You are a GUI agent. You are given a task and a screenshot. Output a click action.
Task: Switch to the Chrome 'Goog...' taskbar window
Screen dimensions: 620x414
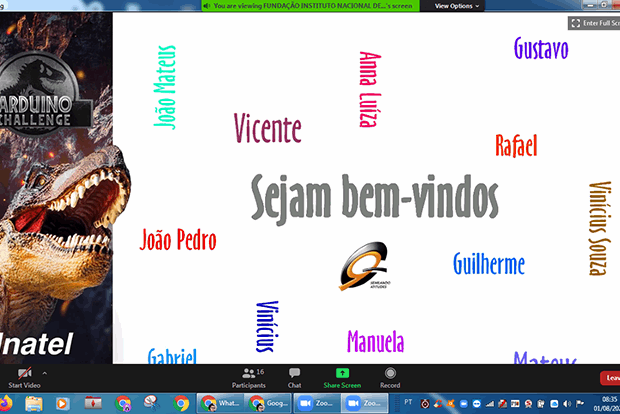(269, 403)
